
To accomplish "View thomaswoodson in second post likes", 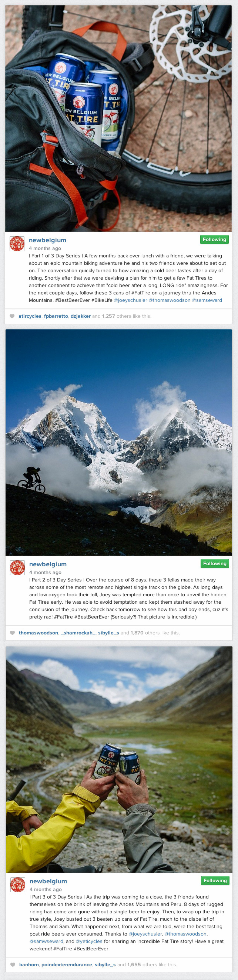I will click(38, 633).
